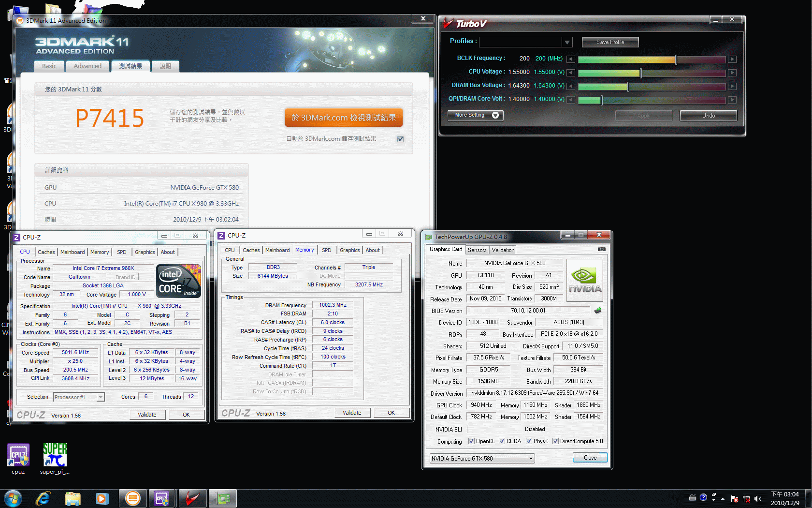
Task: Toggle PhysX checkbox in GPU-Z
Action: 529,441
